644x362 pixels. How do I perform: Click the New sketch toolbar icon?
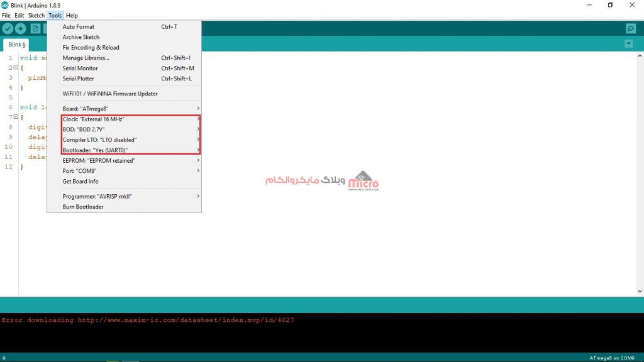click(x=36, y=28)
